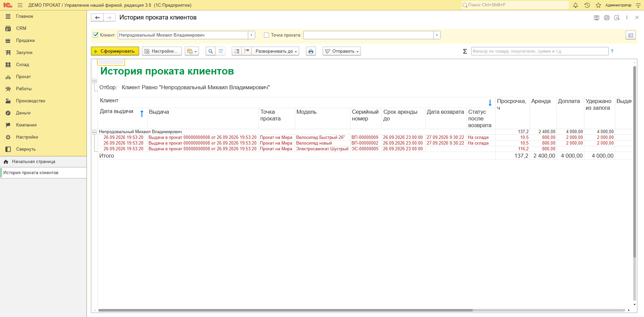Open the main hamburger menu icon
The width and height of the screenshot is (644, 317).
(x=20, y=5)
